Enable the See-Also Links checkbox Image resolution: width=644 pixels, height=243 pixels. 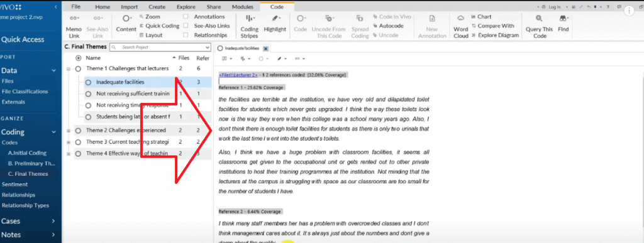click(x=186, y=26)
